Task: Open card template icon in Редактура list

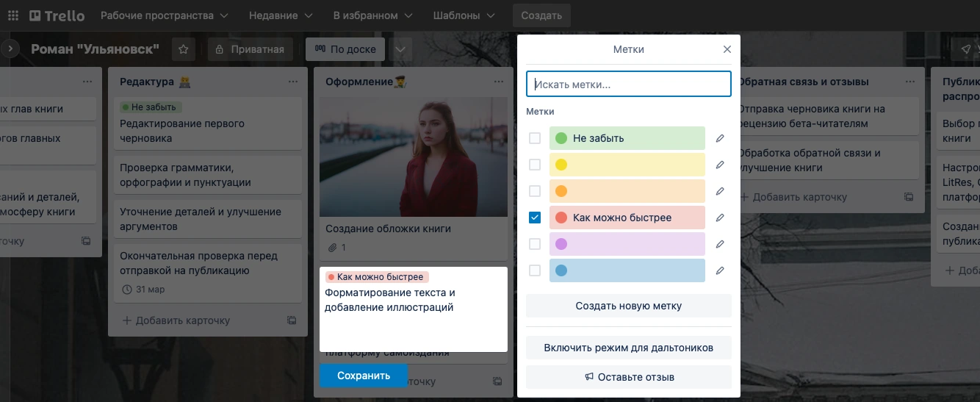Action: (x=292, y=320)
